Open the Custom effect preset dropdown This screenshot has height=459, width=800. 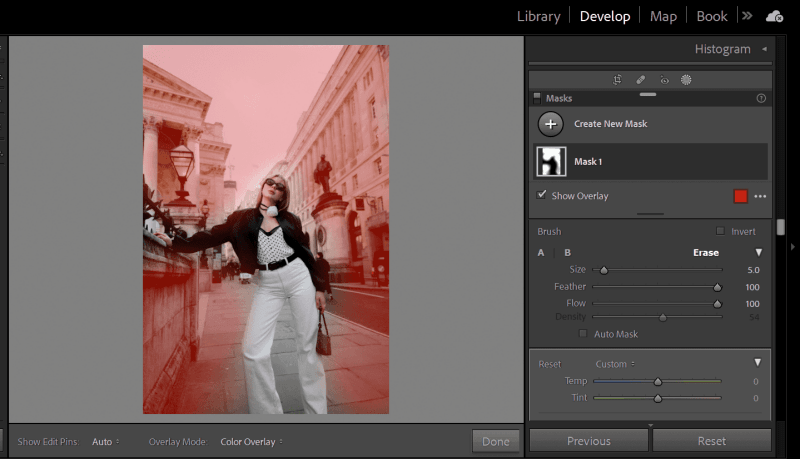point(615,363)
